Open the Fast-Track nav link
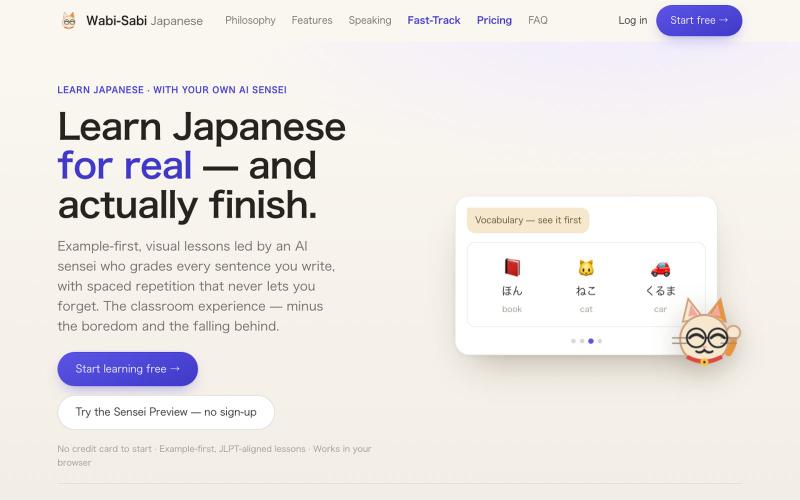 pos(434,20)
